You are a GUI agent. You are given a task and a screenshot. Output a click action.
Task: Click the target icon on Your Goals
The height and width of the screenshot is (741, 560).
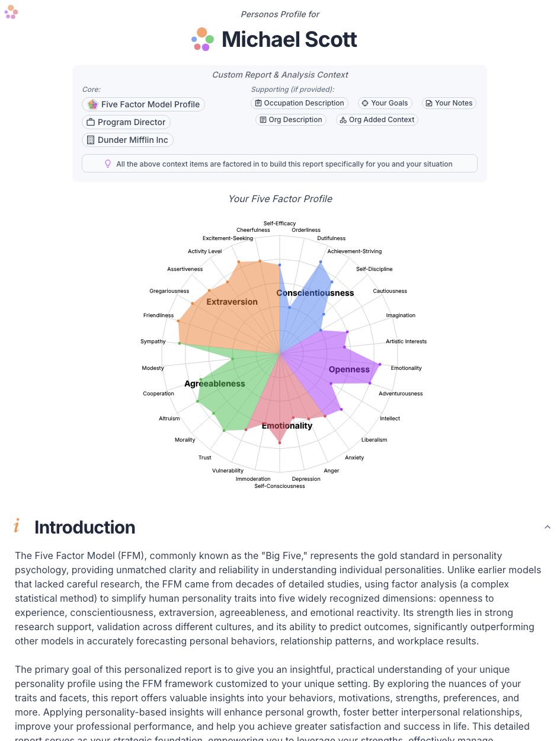click(365, 103)
